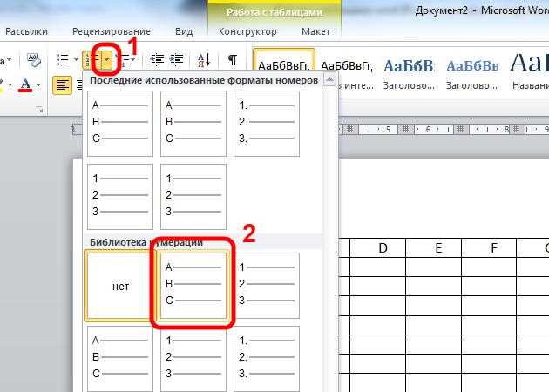This screenshot has width=549, height=392.
Task: Choose A B C format in Библиотека нумерации
Action: [x=193, y=286]
